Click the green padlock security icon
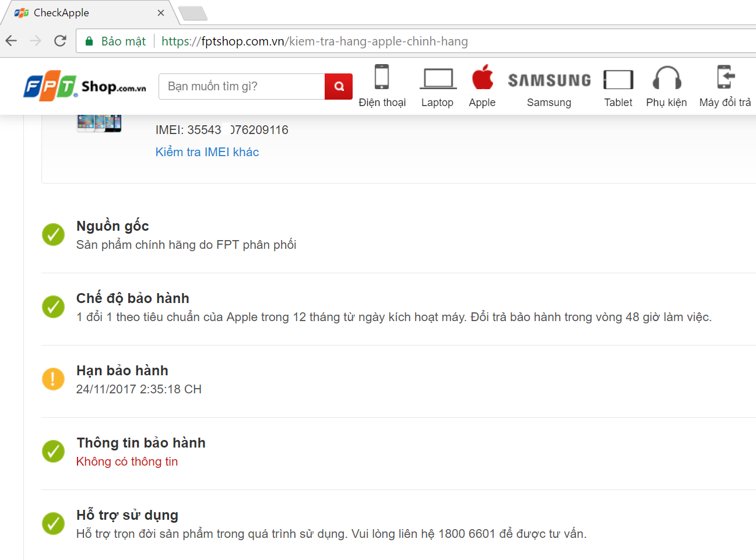The width and height of the screenshot is (756, 560). (x=89, y=41)
